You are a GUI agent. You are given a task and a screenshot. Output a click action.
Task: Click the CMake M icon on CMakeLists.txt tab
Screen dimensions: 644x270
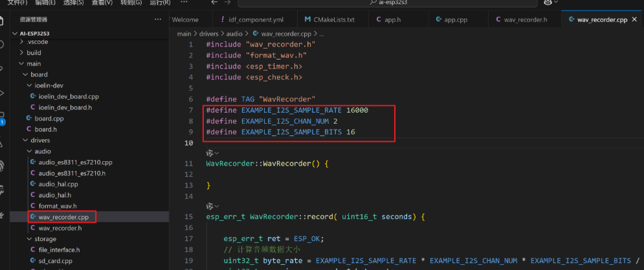307,19
